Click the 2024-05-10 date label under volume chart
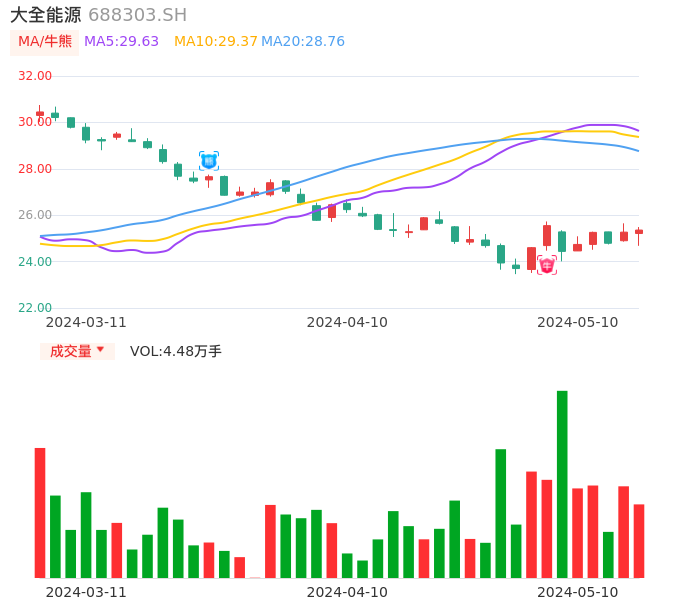The image size is (686, 606). point(578,592)
